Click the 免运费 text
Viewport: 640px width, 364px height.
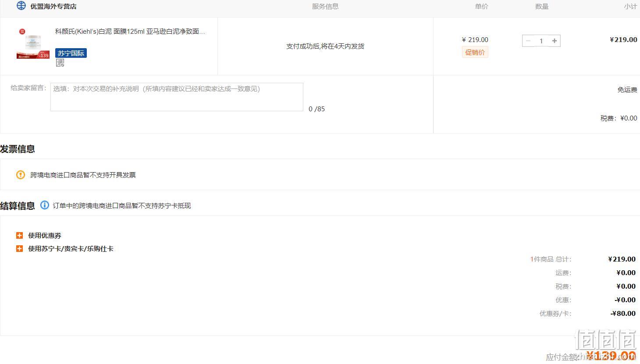(627, 90)
